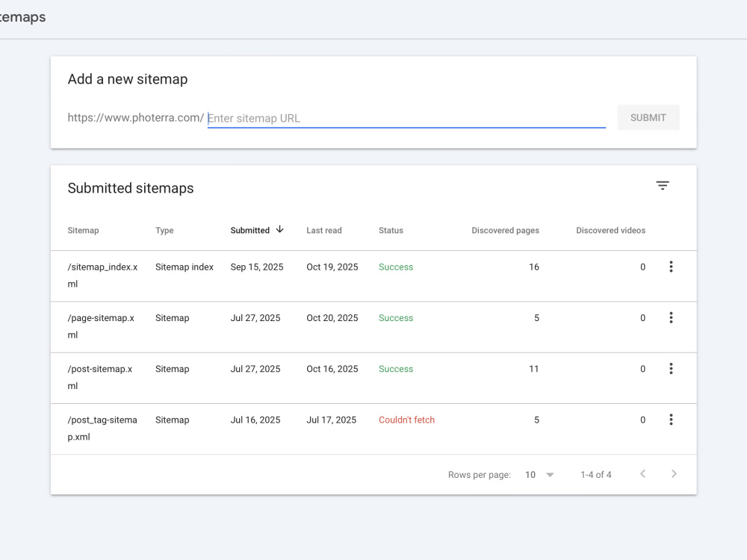Open more options for page-sitemap.xml row
The height and width of the screenshot is (560, 747).
point(671,317)
